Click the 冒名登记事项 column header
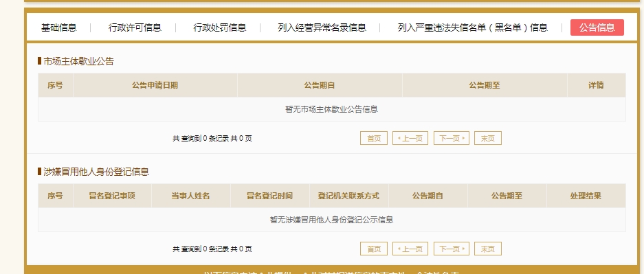This screenshot has width=644, height=274. tap(112, 196)
